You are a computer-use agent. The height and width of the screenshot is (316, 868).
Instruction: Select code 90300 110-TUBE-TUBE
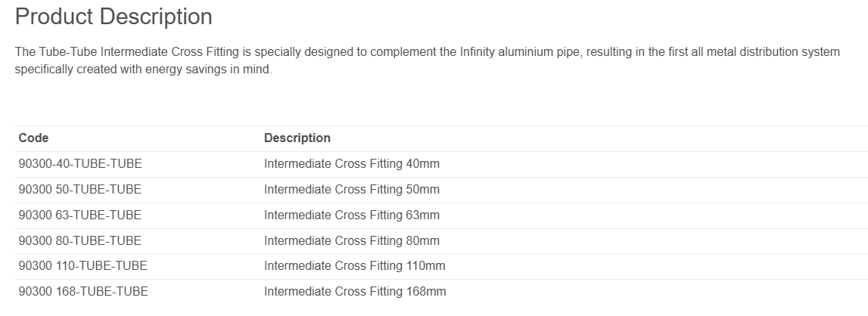tap(82, 265)
